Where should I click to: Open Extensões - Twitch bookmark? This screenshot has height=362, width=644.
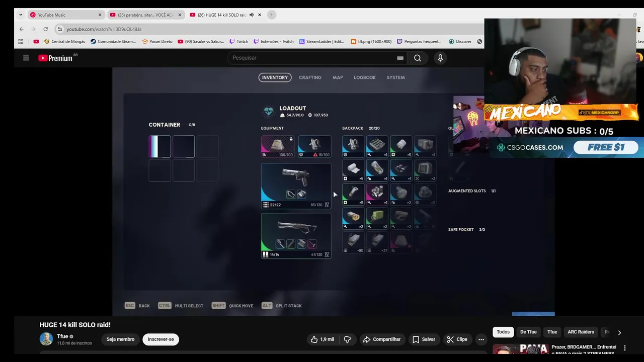coord(274,42)
